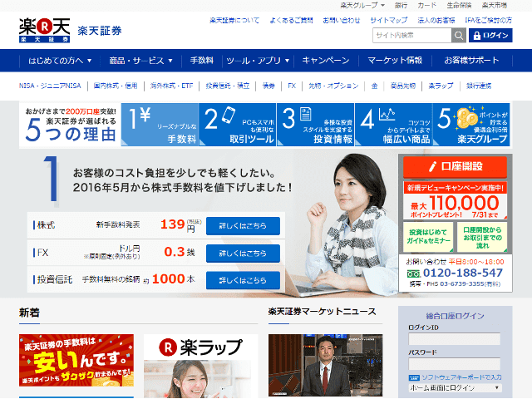This screenshot has width=532, height=399.
Task: Expand the 楽天グループ dropdown at top
Action: [362, 6]
